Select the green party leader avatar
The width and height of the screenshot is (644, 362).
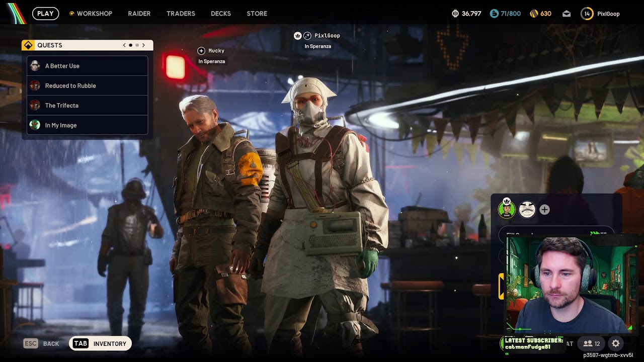[x=507, y=209]
